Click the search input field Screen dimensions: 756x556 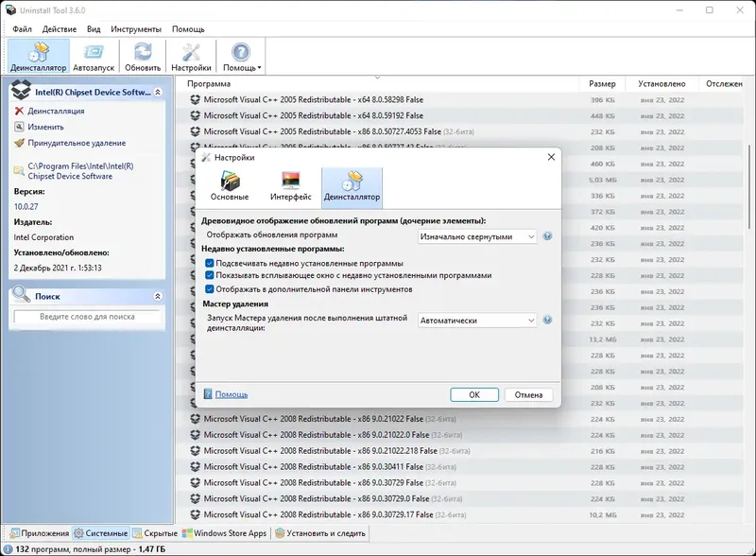click(x=87, y=317)
